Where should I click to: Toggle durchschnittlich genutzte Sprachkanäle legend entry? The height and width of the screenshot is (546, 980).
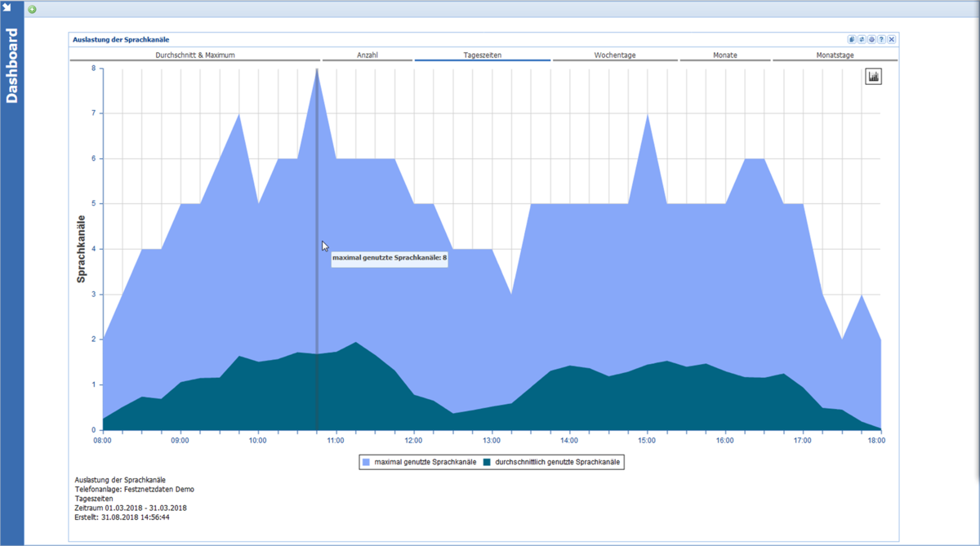pos(551,462)
